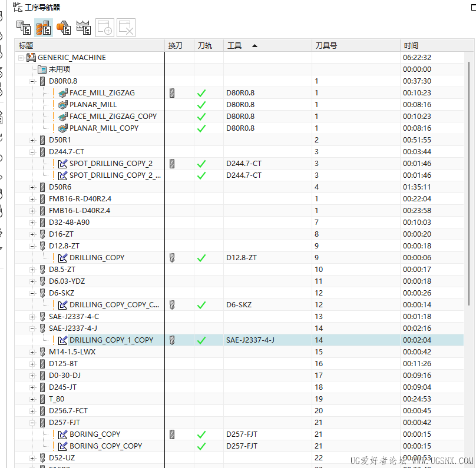Open the Machining Method view icon

(84, 27)
